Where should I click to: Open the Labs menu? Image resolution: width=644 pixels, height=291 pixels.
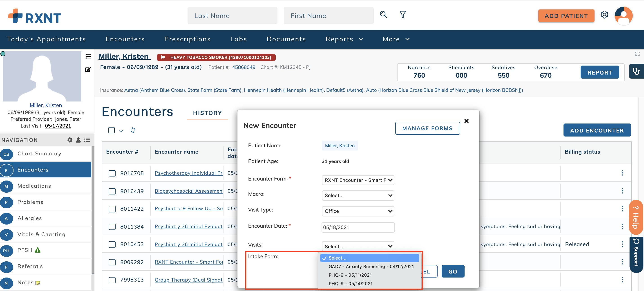[239, 39]
